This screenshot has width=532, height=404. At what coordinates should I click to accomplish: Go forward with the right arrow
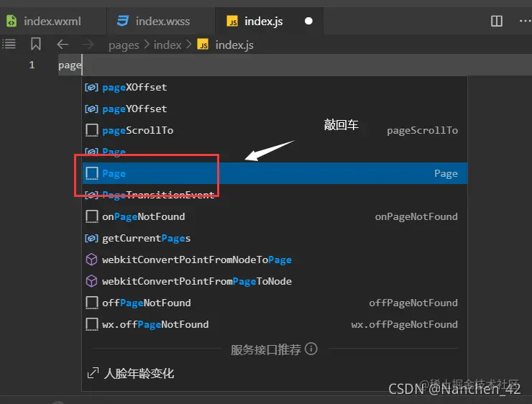[x=88, y=45]
